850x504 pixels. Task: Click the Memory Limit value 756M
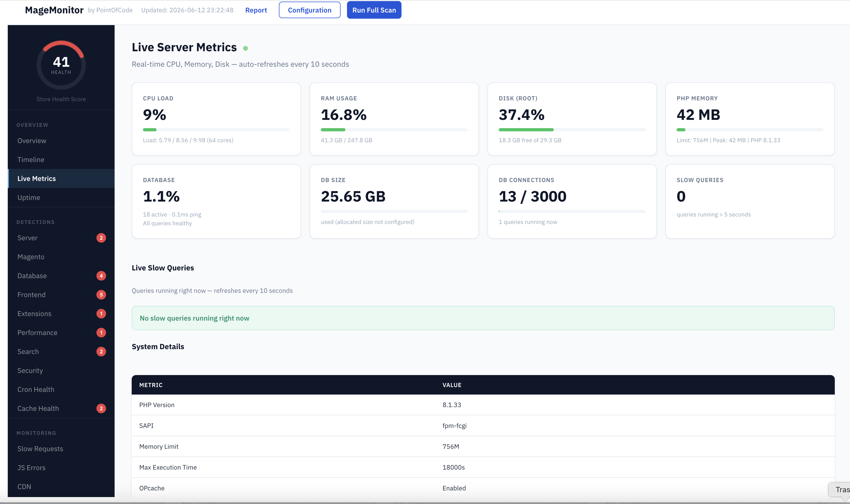coord(451,447)
